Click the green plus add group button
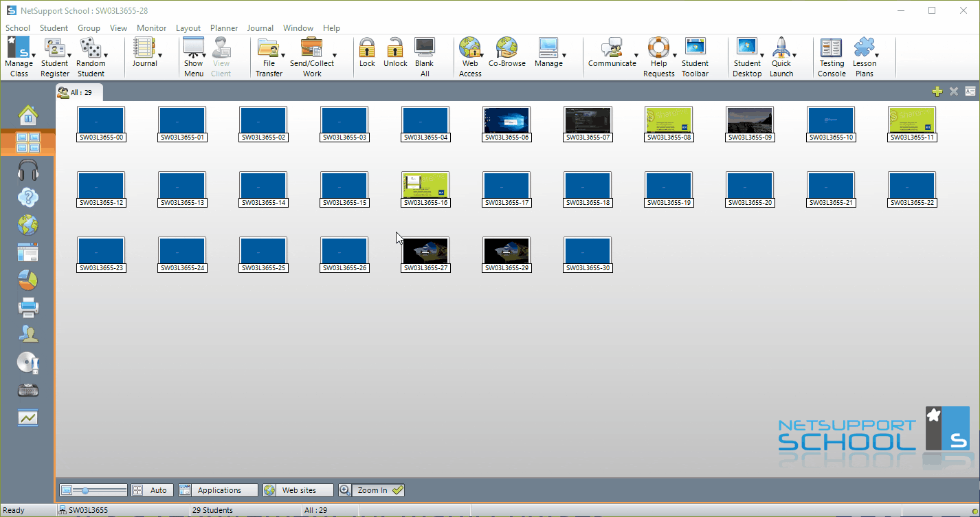 (x=937, y=91)
